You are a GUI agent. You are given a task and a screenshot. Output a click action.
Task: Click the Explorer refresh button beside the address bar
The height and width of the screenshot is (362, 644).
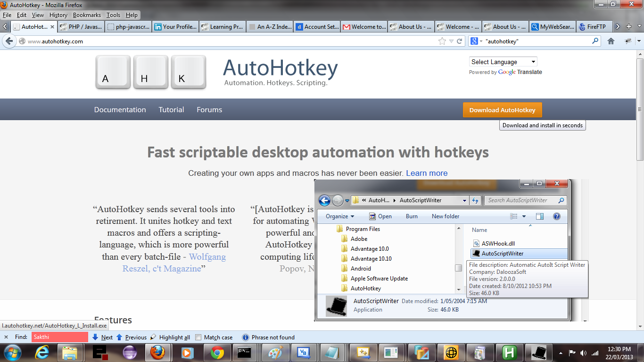click(x=475, y=200)
